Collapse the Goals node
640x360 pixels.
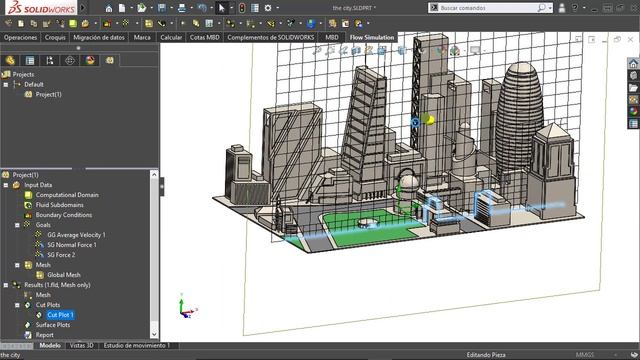(17, 225)
